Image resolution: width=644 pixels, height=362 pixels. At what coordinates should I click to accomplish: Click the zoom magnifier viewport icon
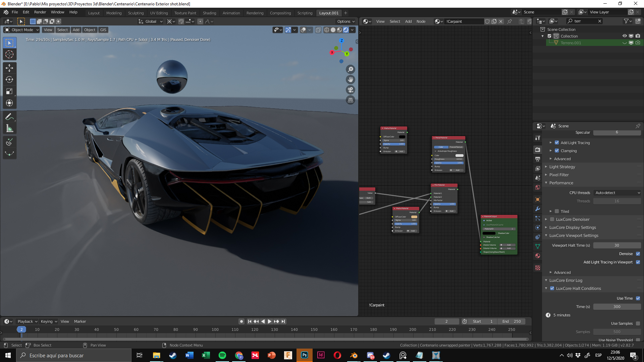tap(351, 69)
